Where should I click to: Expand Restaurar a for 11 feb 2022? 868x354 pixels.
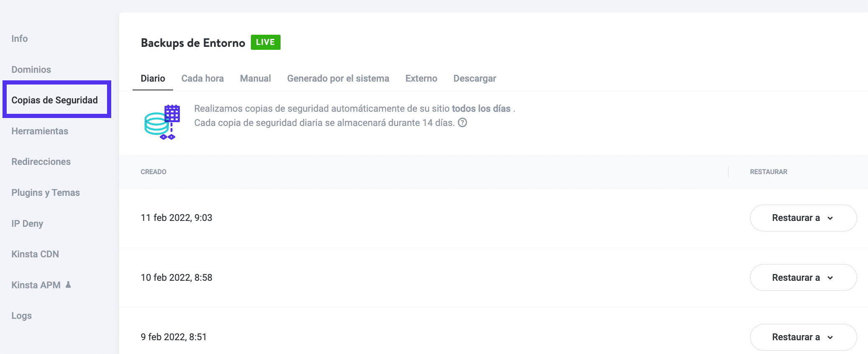tap(803, 218)
